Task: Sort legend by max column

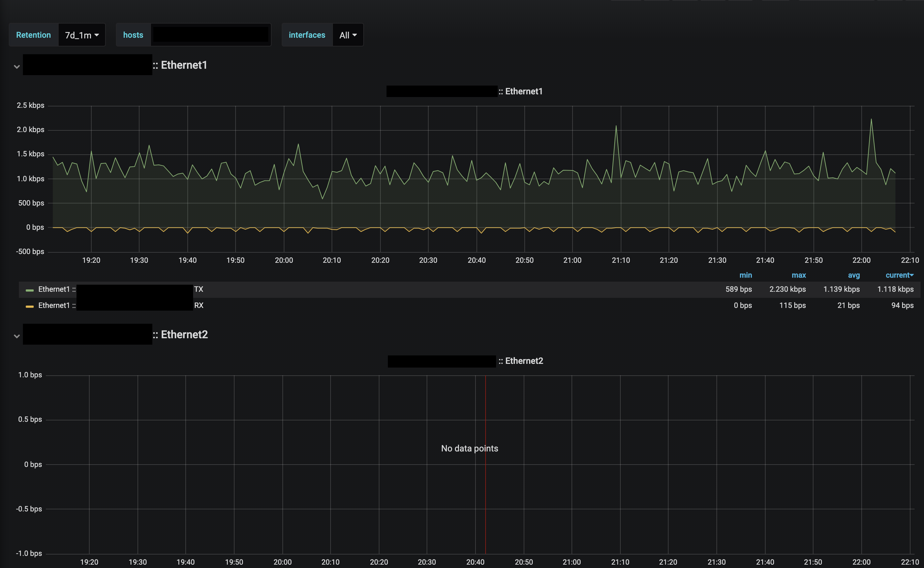Action: tap(799, 275)
